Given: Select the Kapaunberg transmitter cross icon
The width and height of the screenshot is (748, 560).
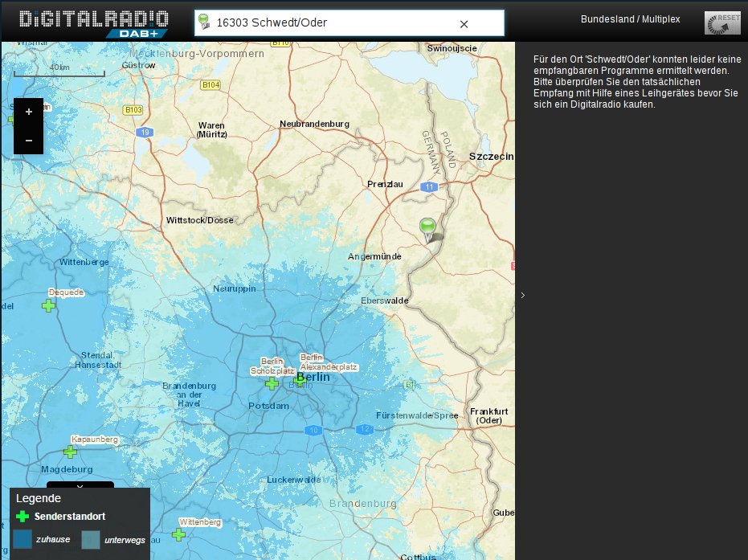Looking at the screenshot, I should point(71,452).
